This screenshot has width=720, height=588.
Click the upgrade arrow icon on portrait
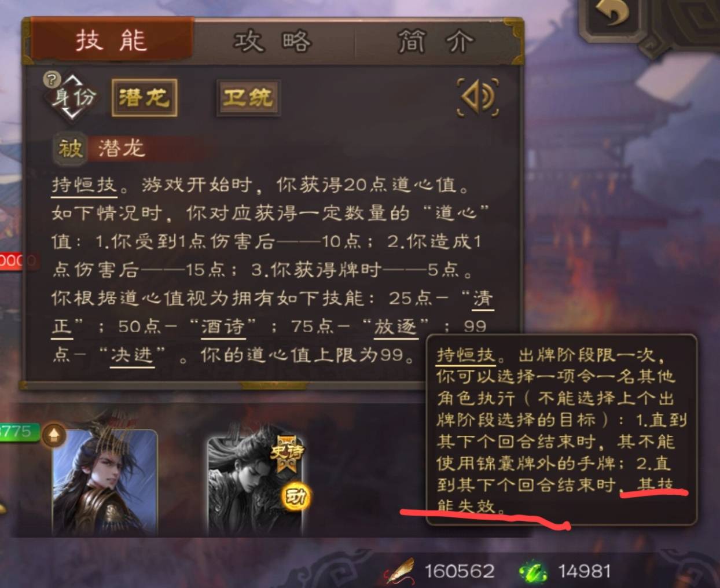tap(54, 435)
